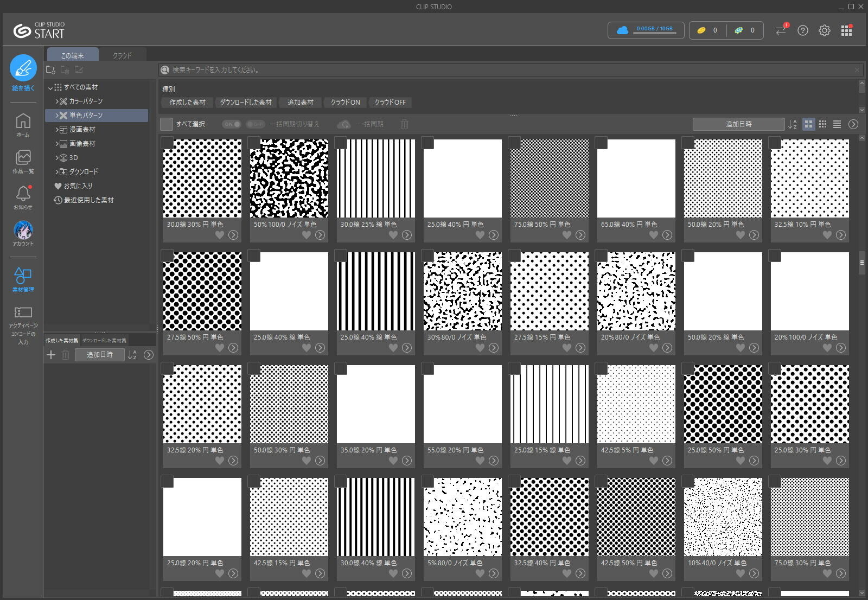Click the magnifier search icon

165,70
